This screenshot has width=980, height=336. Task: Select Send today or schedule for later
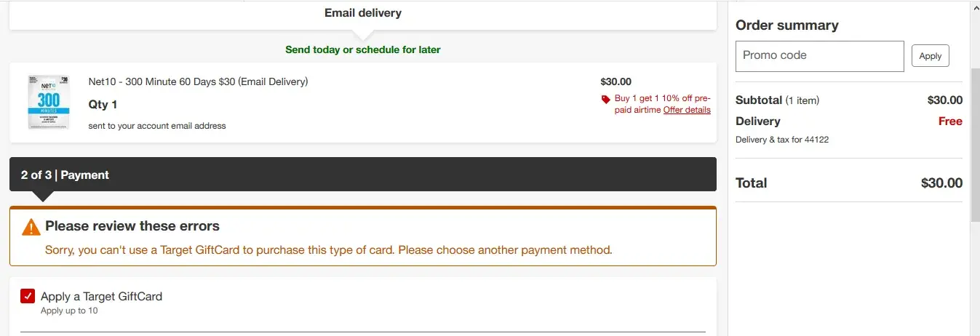[362, 50]
